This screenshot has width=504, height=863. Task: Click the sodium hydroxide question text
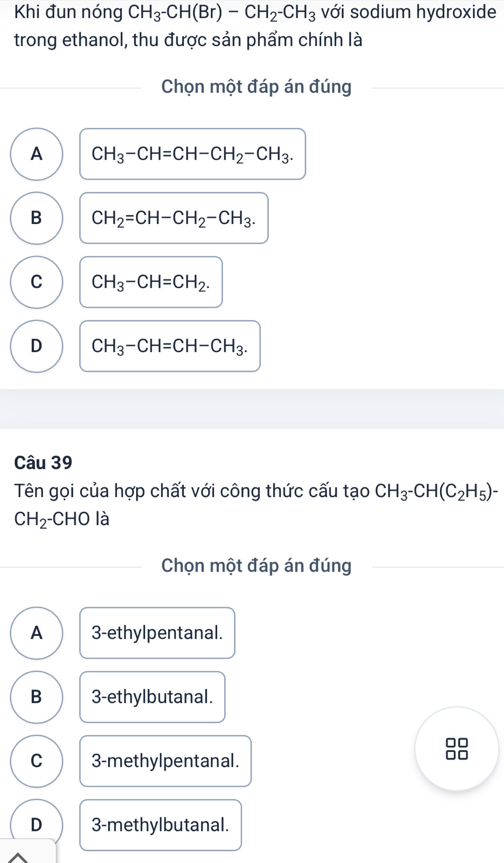(255, 25)
